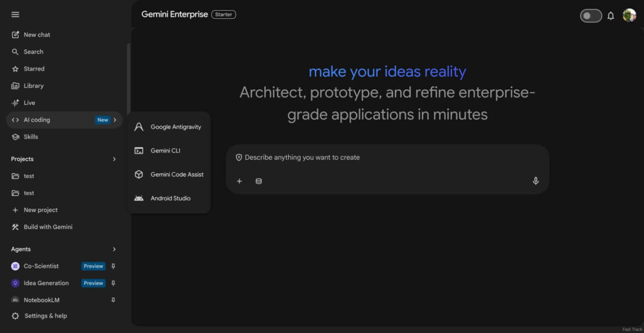Click the New chat compose icon
This screenshot has height=333, width=644.
[15, 35]
